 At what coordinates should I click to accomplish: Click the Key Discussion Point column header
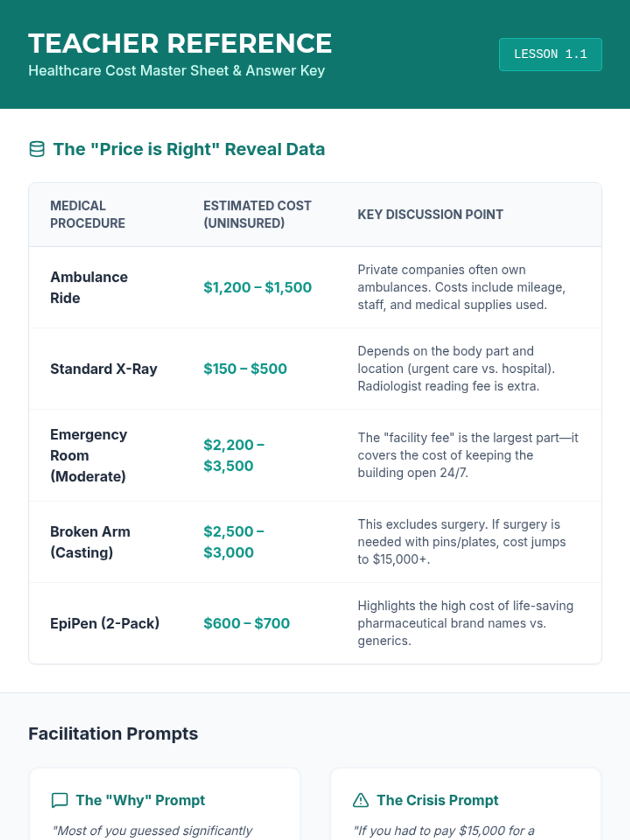coord(430,214)
